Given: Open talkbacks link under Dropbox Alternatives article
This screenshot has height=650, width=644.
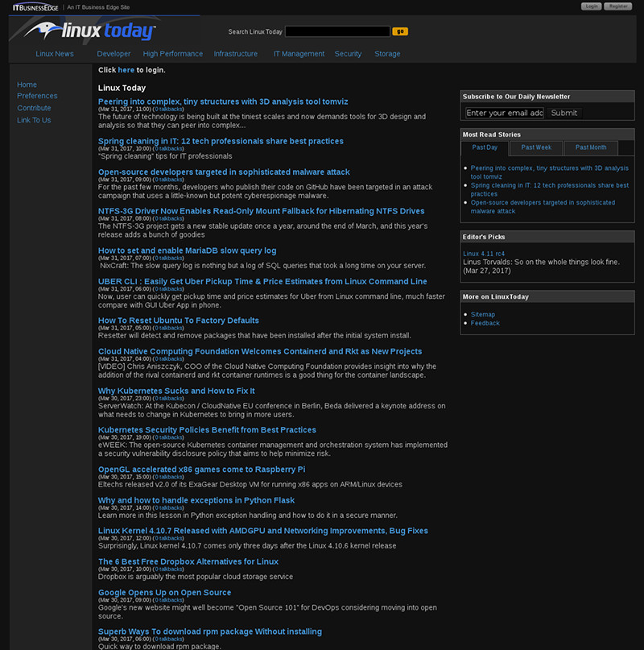Looking at the screenshot, I should (168, 569).
